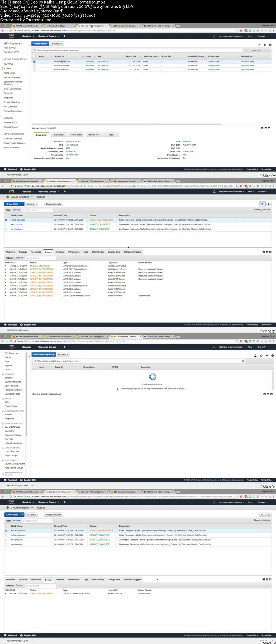Click the pin icon beside Resource Groups in Subnets frame
The height and width of the screenshot is (644, 276).
click(x=65, y=36)
